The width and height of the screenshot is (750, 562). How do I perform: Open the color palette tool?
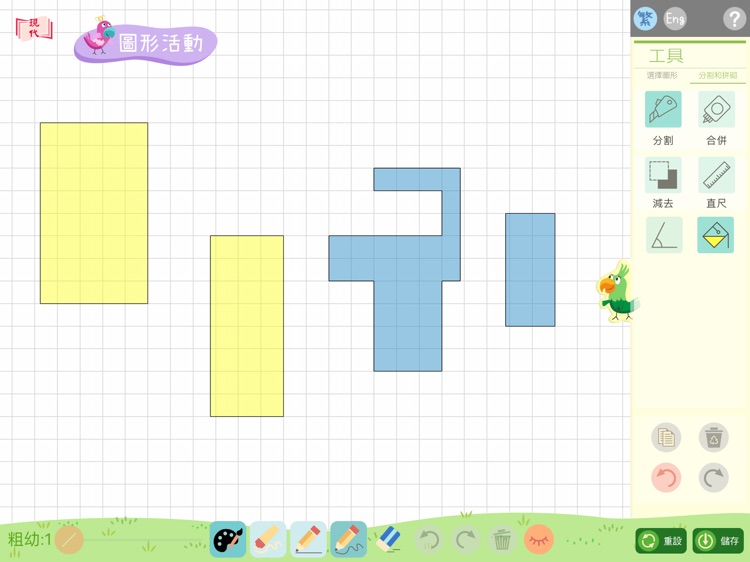click(x=228, y=540)
